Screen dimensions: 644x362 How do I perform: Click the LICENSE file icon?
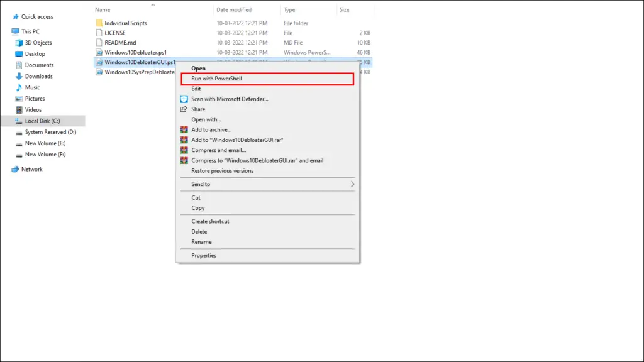[99, 33]
